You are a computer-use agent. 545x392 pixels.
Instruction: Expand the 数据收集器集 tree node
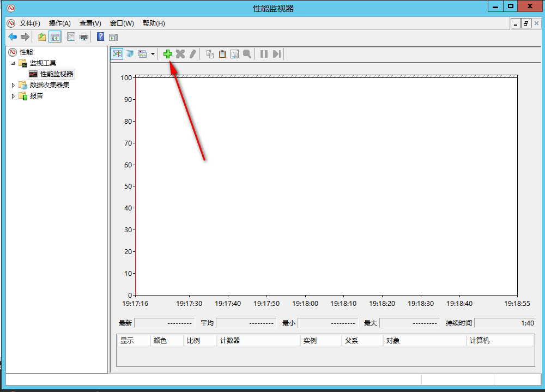pyautogui.click(x=14, y=85)
